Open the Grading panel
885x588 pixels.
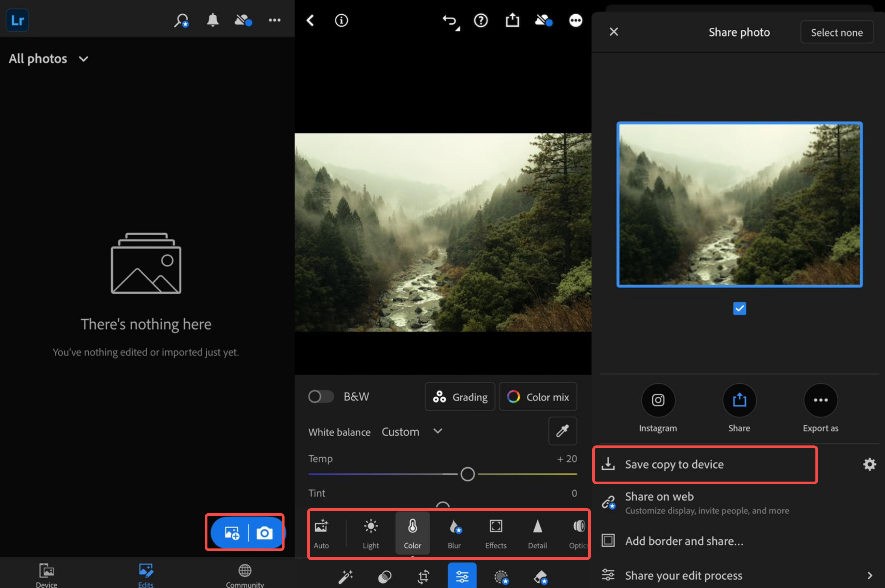[x=460, y=396]
